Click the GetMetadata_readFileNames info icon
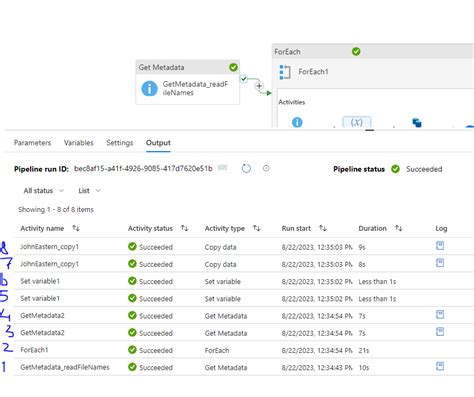The width and height of the screenshot is (474, 397). (x=149, y=89)
